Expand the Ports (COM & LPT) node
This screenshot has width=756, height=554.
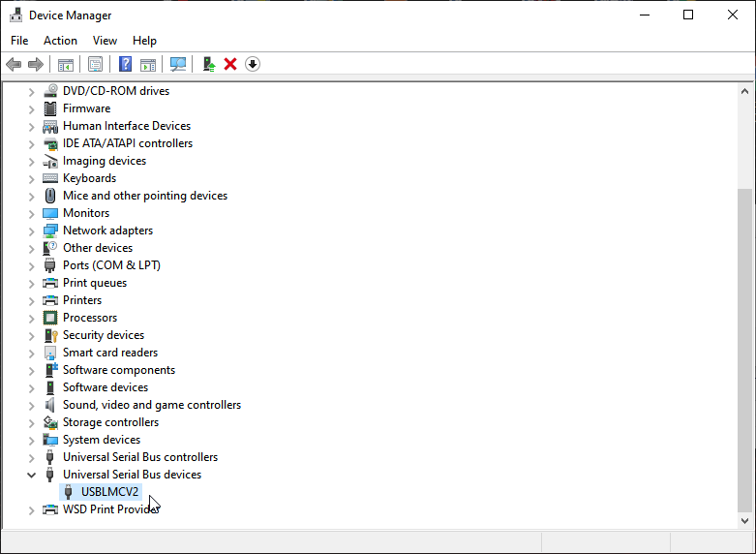coord(31,265)
